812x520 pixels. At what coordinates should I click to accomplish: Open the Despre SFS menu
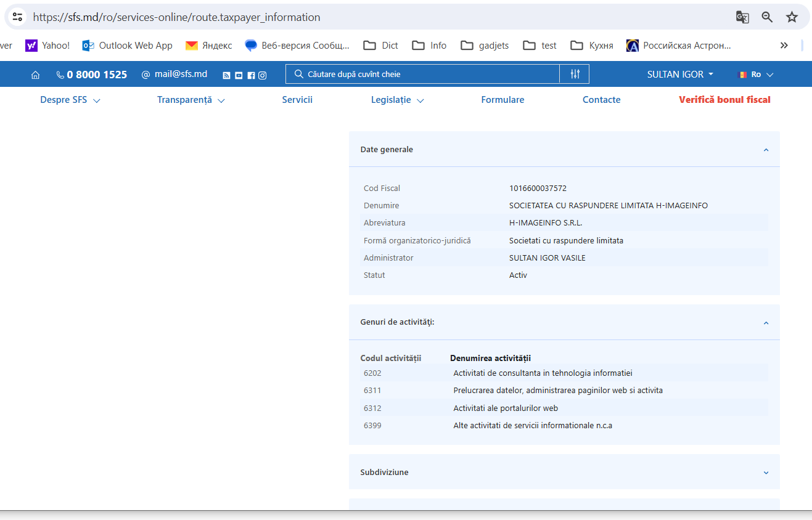pyautogui.click(x=70, y=100)
